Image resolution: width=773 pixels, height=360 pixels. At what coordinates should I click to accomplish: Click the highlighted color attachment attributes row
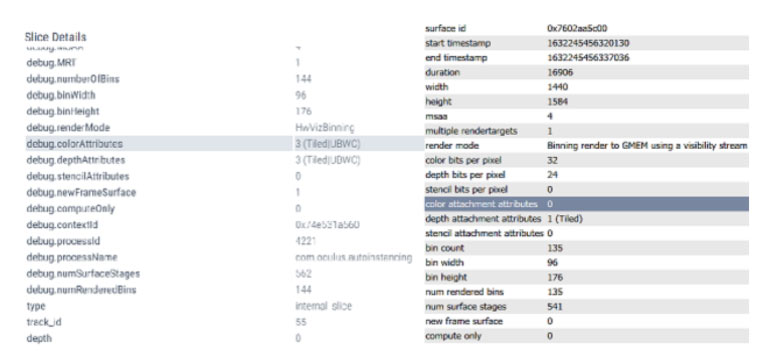tap(586, 204)
